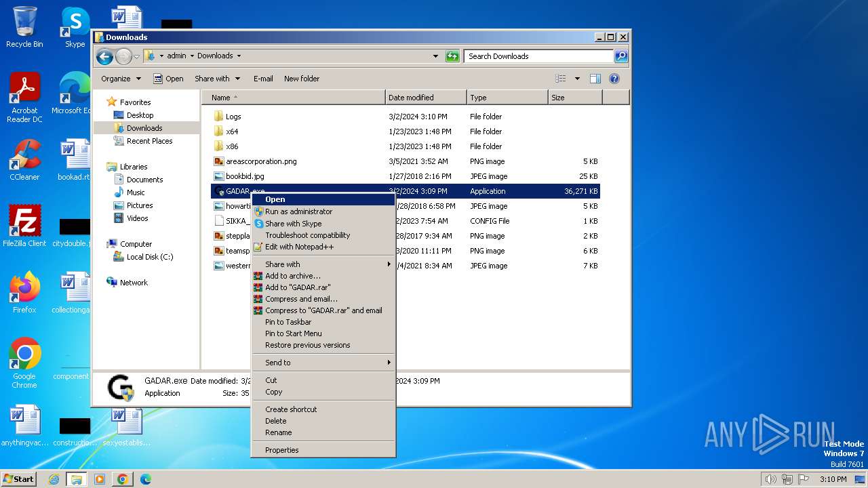The image size is (868, 488).
Task: Click the volume tray icon
Action: (x=770, y=479)
